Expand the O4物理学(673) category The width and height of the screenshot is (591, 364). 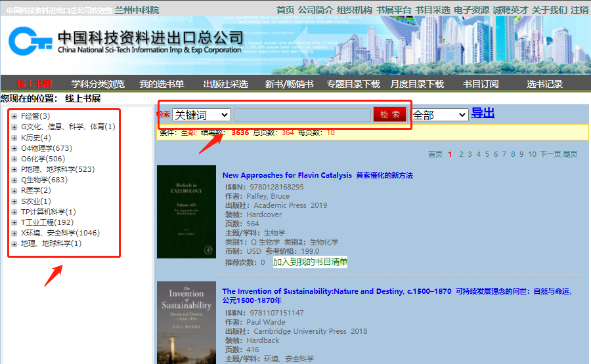point(14,148)
